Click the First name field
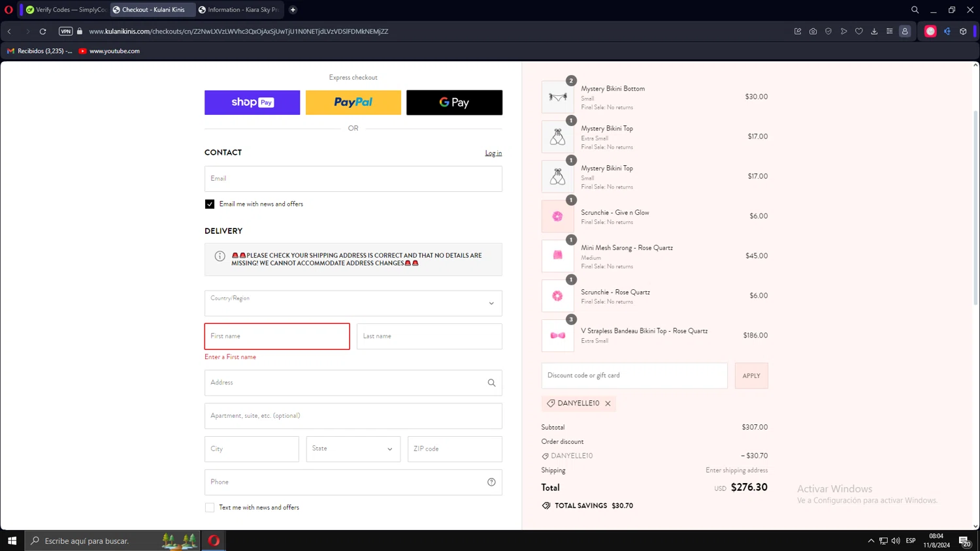This screenshot has width=980, height=551. (x=277, y=336)
